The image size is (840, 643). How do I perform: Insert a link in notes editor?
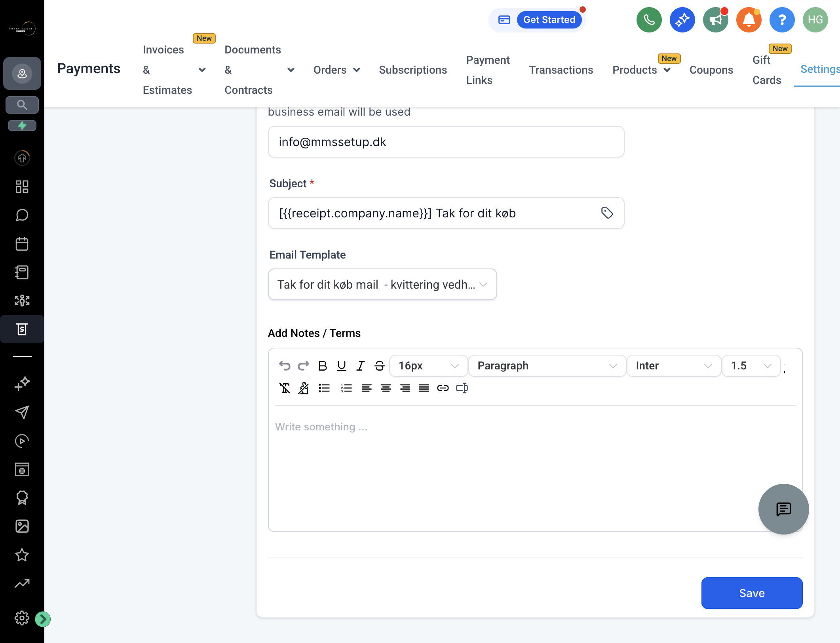[443, 388]
